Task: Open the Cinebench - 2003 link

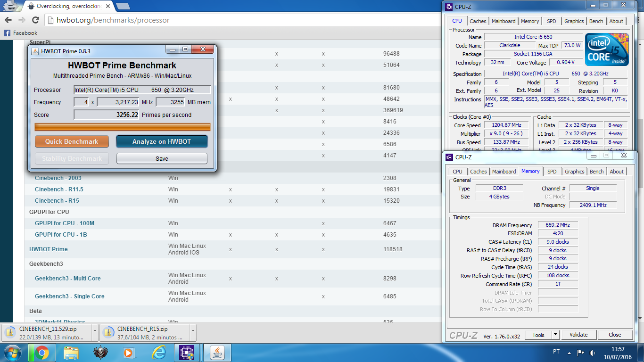Action: coord(58,178)
